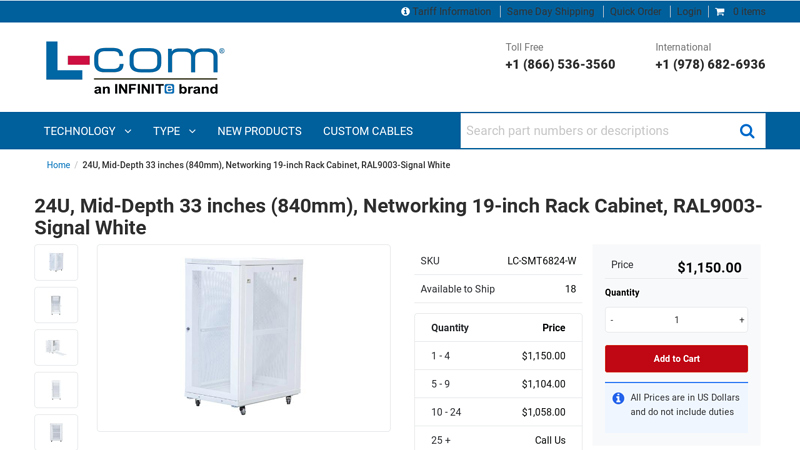Select the first product thumbnail
Image resolution: width=800 pixels, height=450 pixels.
[56, 262]
